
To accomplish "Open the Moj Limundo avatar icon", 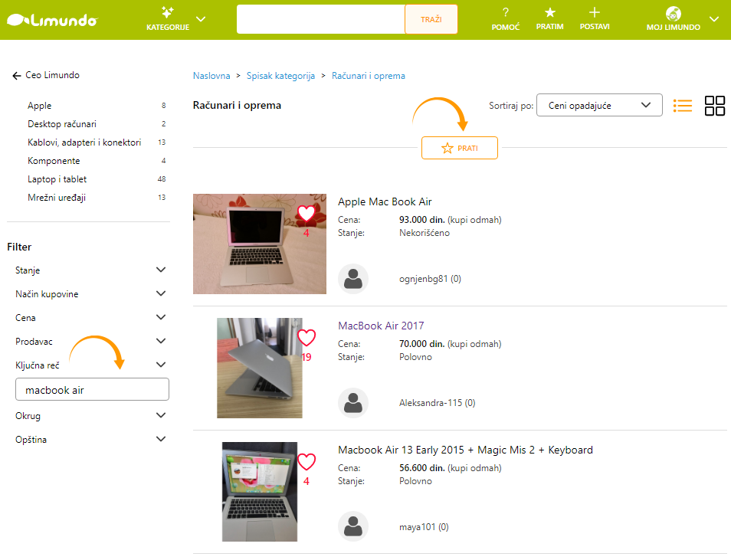I will click(x=674, y=14).
